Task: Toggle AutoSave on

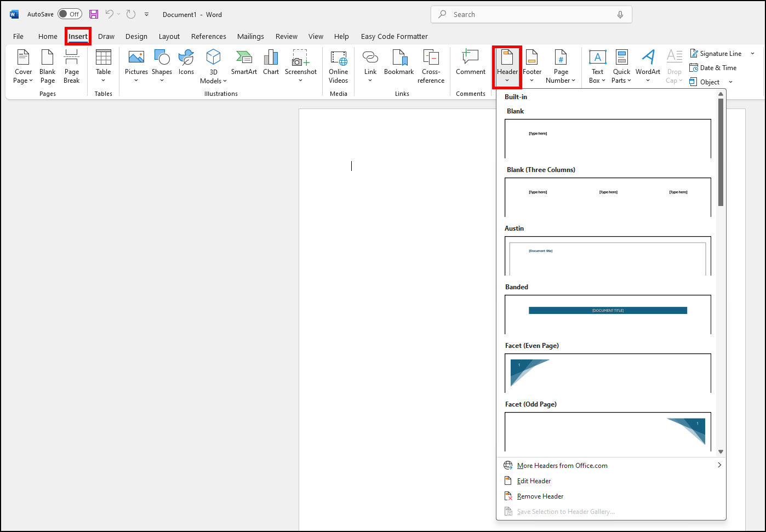Action: tap(70, 14)
